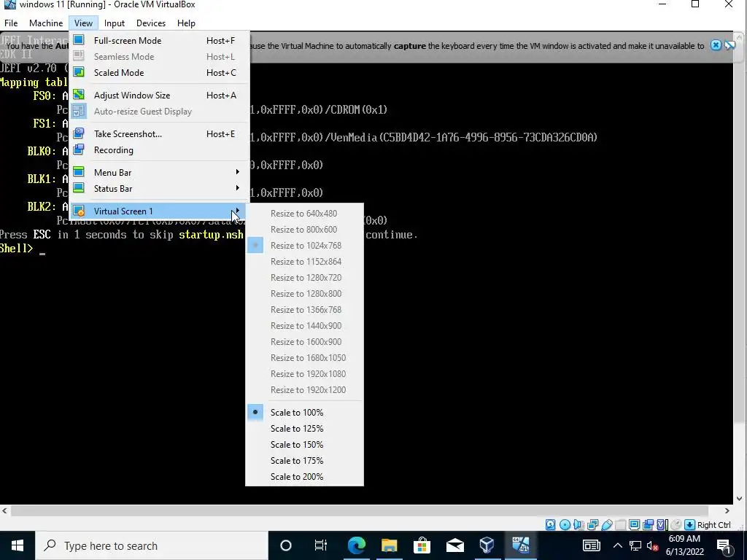Click the notification's don't-show-again icon

coord(729,45)
